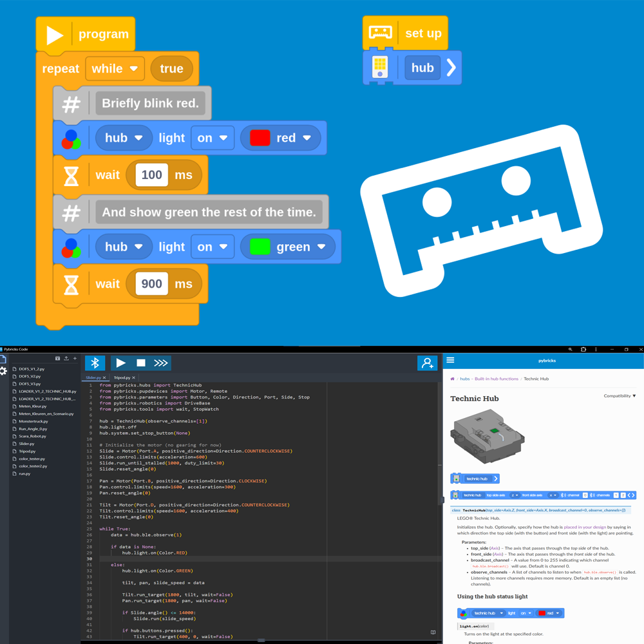The image size is (644, 644).
Task: Close the Tripod.py tab
Action: (133, 377)
